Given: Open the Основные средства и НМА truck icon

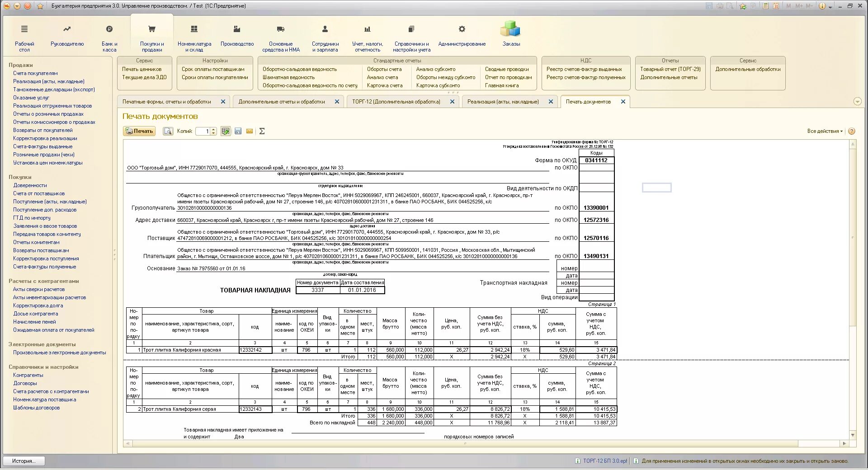Looking at the screenshot, I should (x=281, y=29).
